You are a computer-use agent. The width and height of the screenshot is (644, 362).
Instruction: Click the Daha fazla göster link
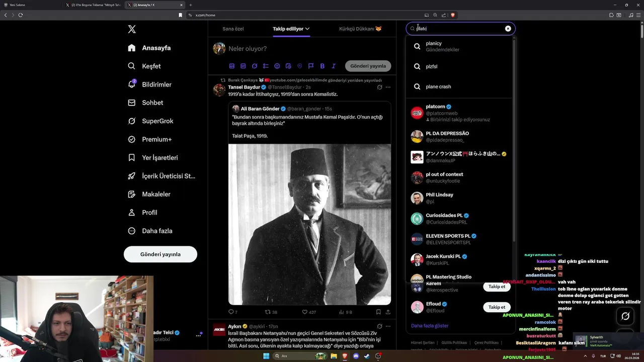(430, 326)
